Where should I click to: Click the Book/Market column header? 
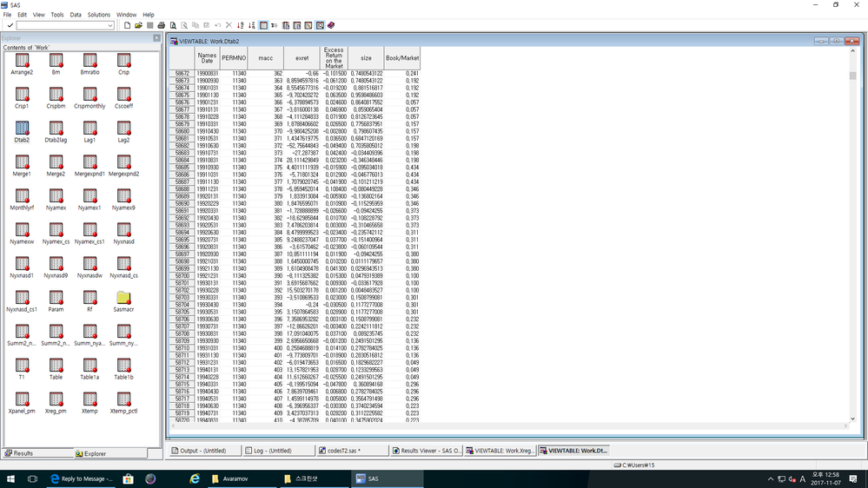[402, 58]
